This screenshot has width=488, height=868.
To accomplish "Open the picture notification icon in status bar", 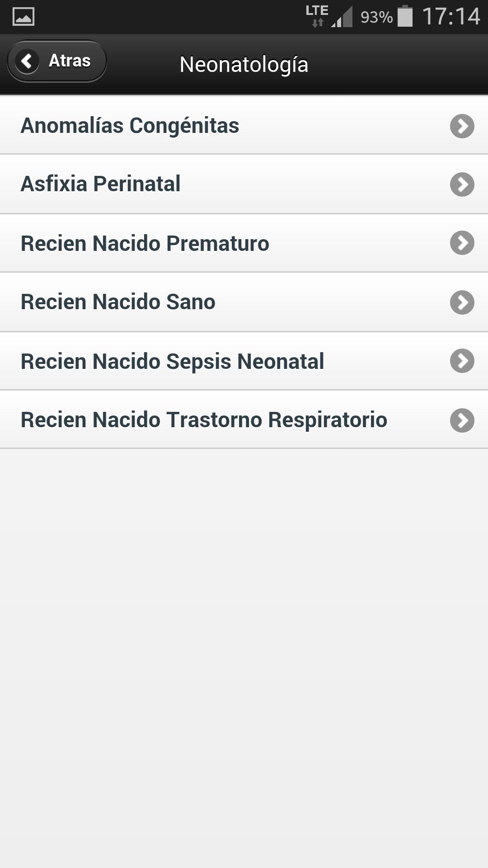I will click(x=23, y=17).
